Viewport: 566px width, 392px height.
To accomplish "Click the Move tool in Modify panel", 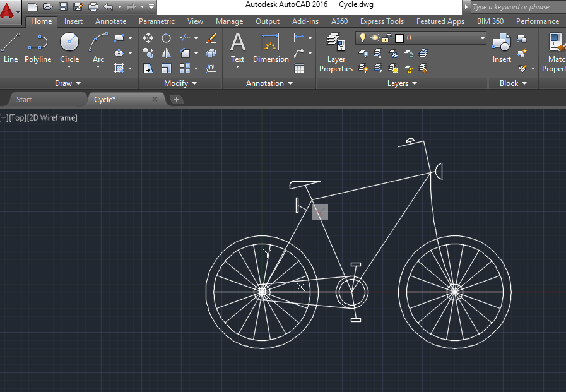I will 148,38.
